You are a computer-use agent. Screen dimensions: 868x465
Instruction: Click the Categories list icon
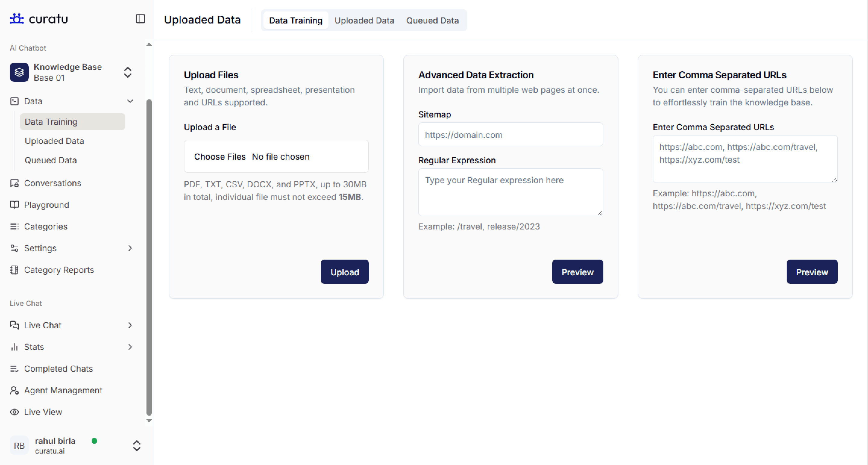point(14,226)
